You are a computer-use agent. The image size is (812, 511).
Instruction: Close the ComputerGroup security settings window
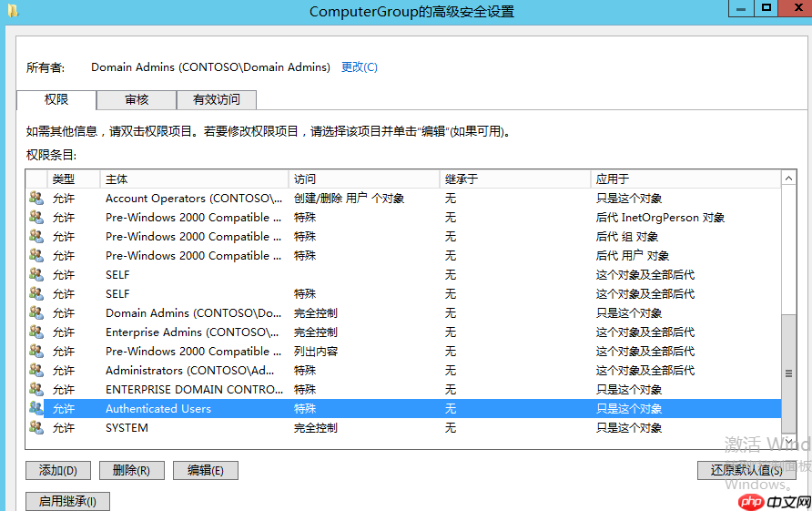[x=796, y=8]
